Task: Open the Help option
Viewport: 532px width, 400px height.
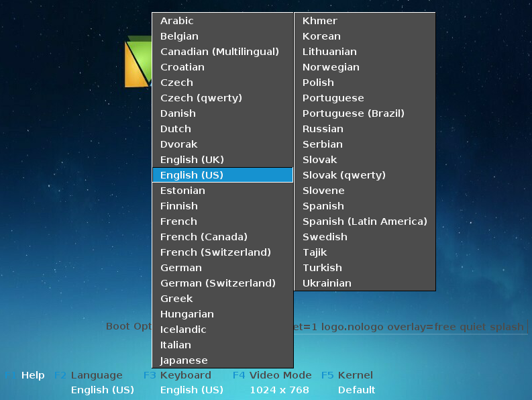Action: (32, 375)
